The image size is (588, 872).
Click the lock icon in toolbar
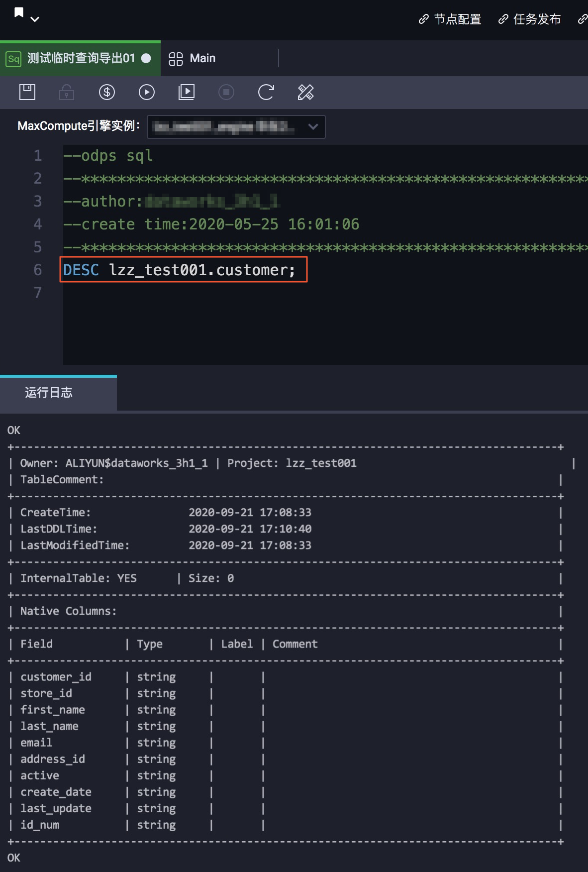pos(67,92)
